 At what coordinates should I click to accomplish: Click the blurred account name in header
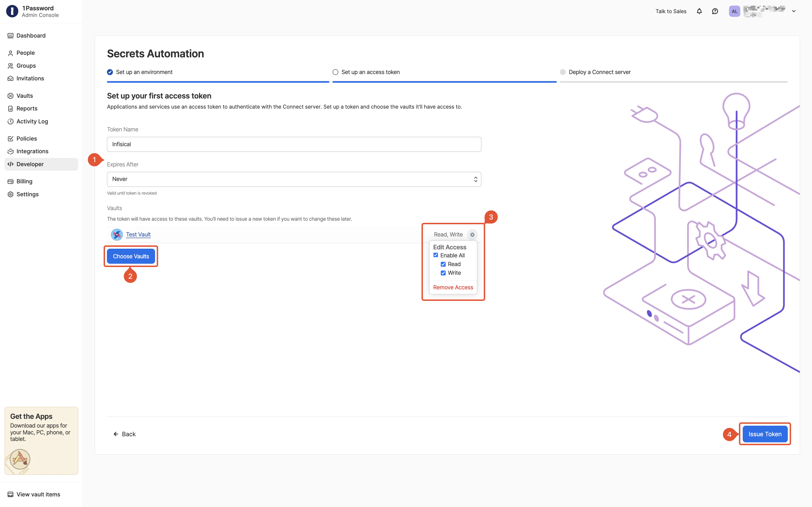[x=764, y=11]
